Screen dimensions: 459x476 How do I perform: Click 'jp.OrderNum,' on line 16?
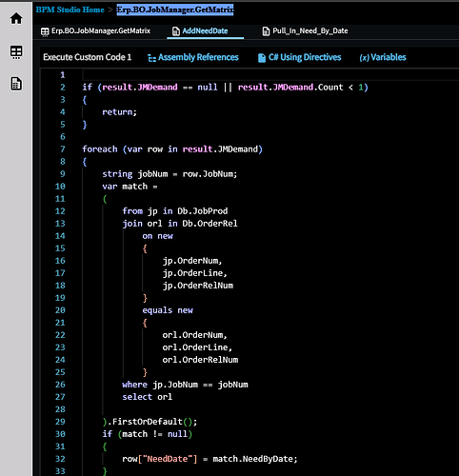point(192,261)
